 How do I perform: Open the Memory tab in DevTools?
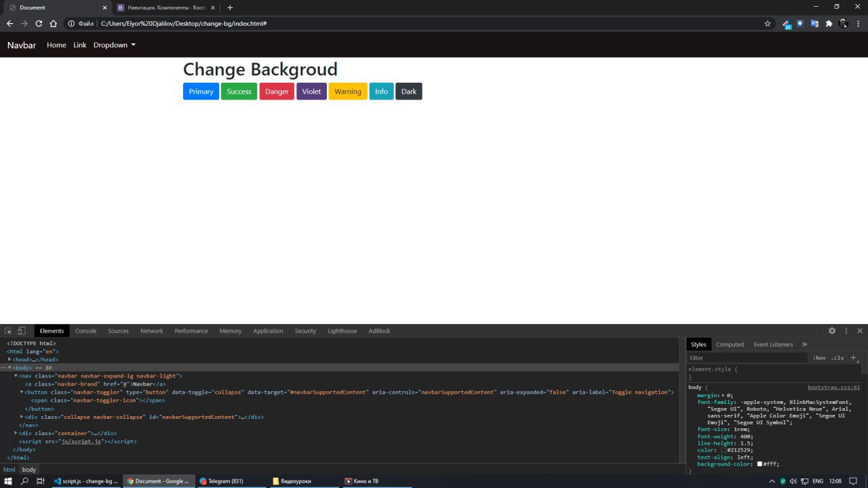[230, 331]
